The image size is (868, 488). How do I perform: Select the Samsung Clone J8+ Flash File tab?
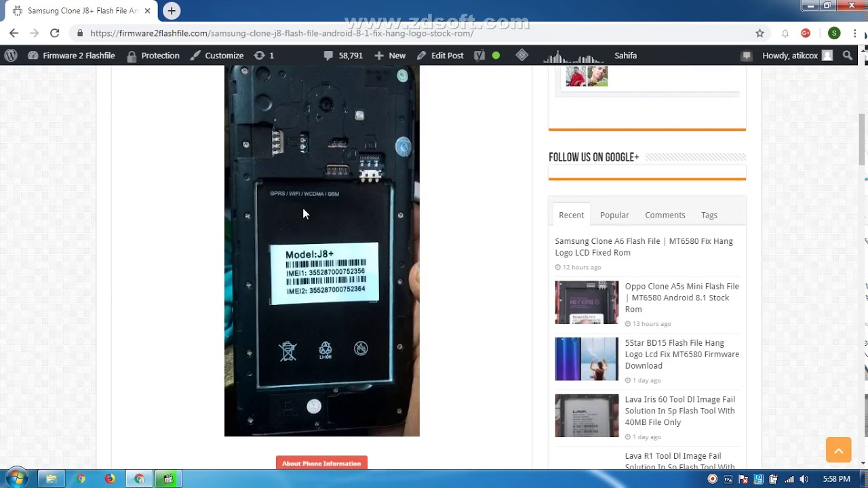[81, 11]
